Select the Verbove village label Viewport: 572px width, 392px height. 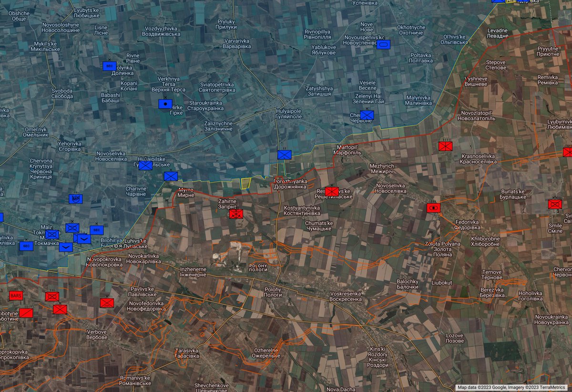pyautogui.click(x=97, y=335)
